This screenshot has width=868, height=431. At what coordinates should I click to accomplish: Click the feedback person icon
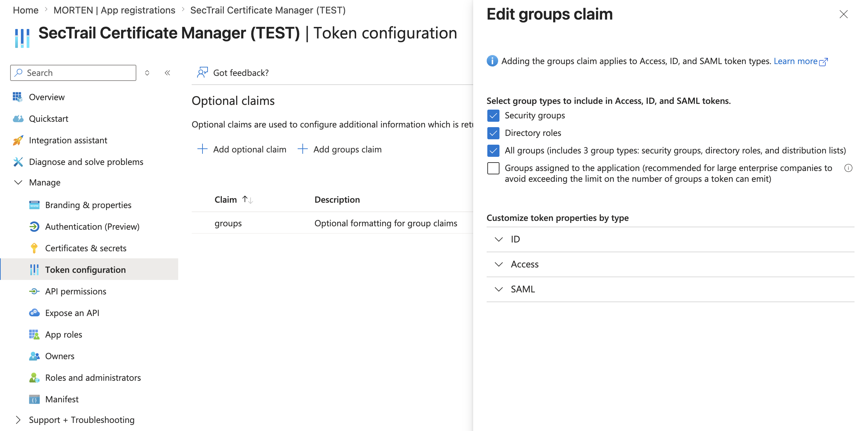click(x=202, y=73)
